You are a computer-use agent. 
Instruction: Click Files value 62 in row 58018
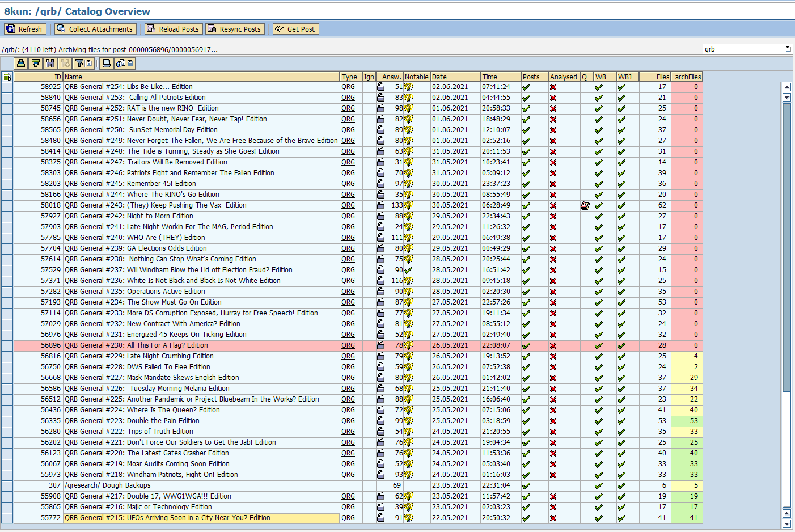click(655, 205)
